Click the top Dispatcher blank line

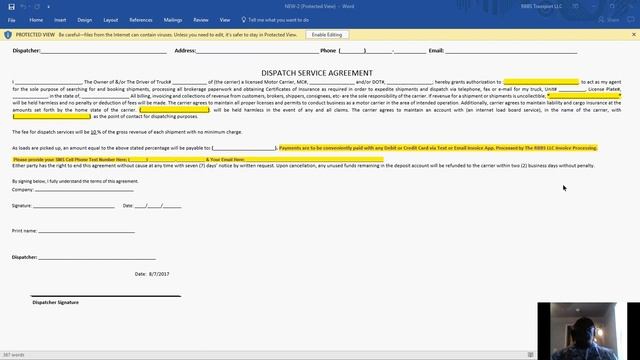click(104, 51)
